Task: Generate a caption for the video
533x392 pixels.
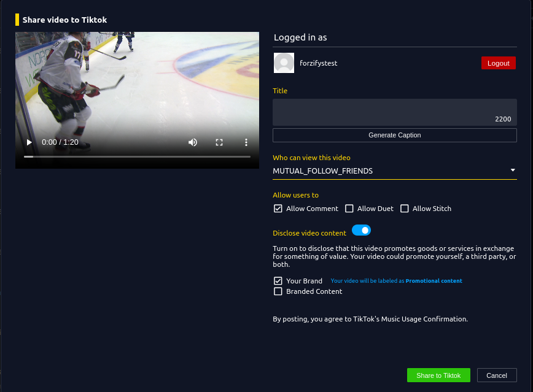Action: coord(394,135)
